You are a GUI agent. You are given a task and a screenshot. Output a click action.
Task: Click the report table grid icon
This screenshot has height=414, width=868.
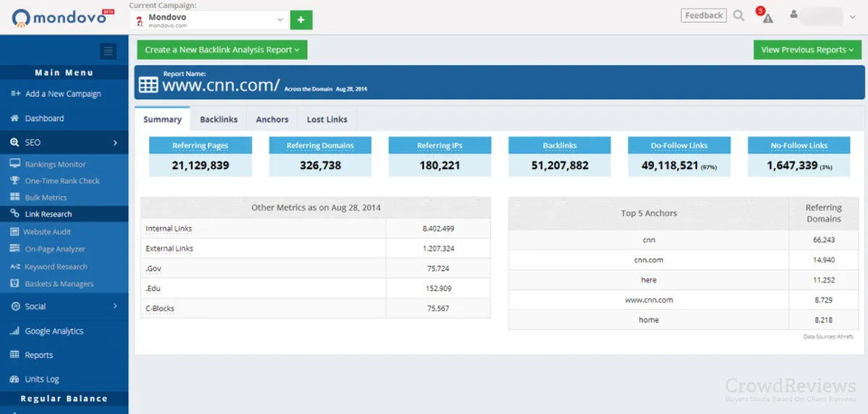148,85
